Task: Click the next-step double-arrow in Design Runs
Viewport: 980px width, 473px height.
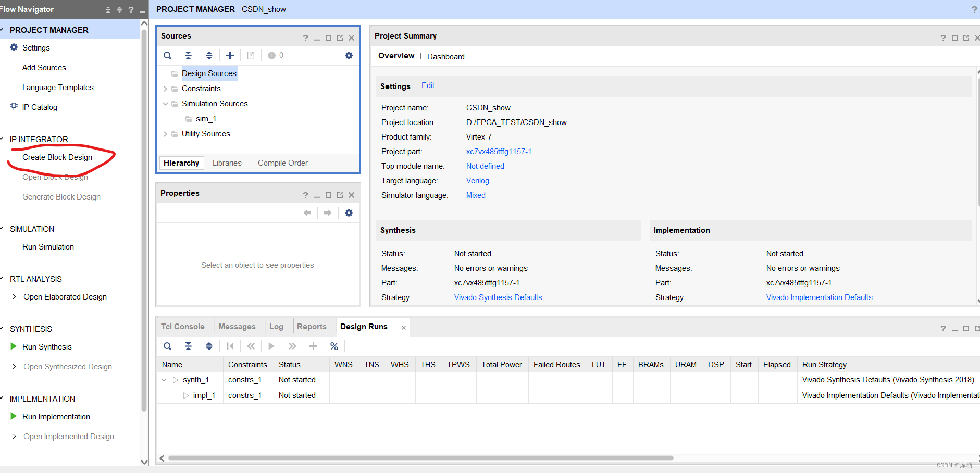Action: pos(292,346)
